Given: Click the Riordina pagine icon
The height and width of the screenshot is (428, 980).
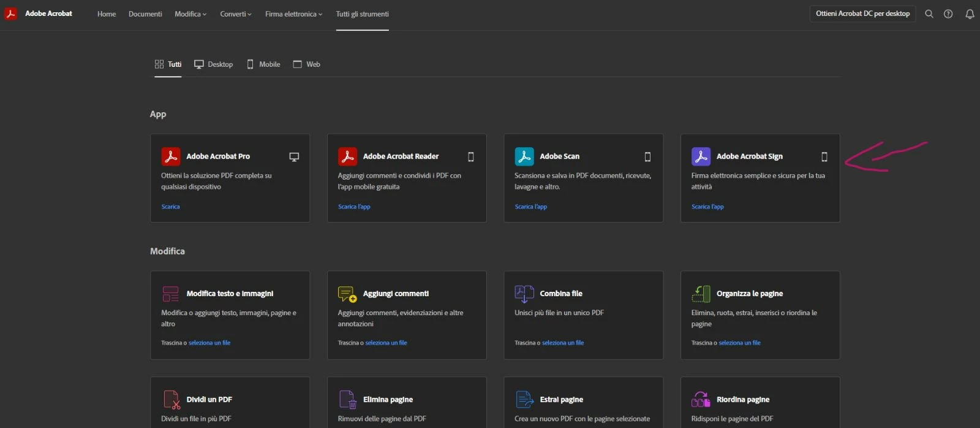Looking at the screenshot, I should [701, 400].
